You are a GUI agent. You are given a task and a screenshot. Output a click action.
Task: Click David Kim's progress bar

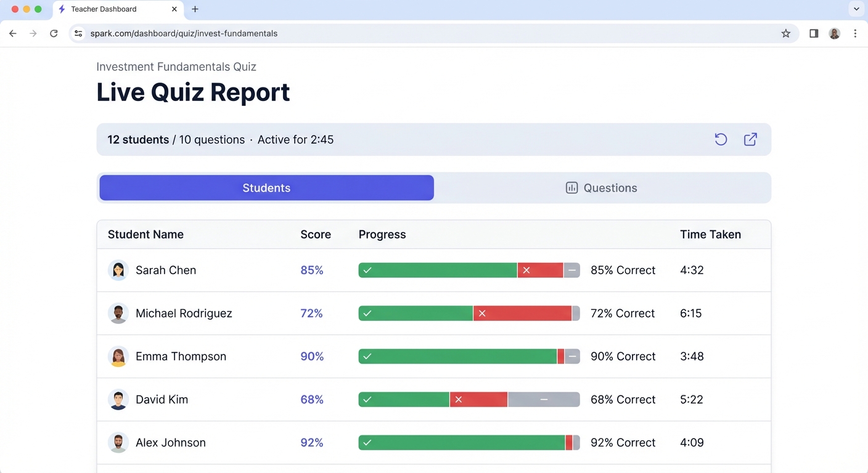[469, 400]
